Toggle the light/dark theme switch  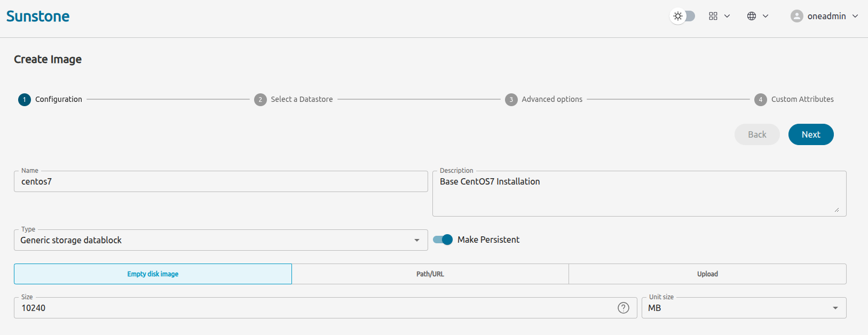click(x=683, y=16)
